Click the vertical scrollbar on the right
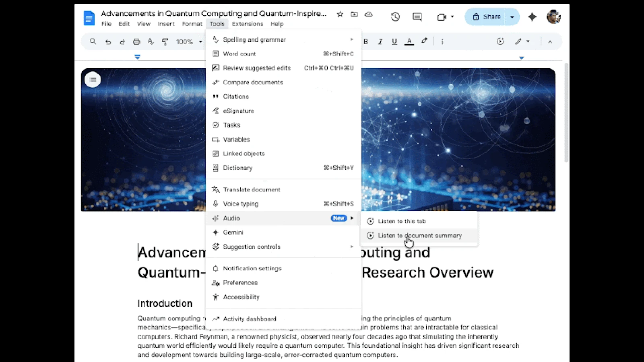Image resolution: width=644 pixels, height=362 pixels. click(x=566, y=113)
